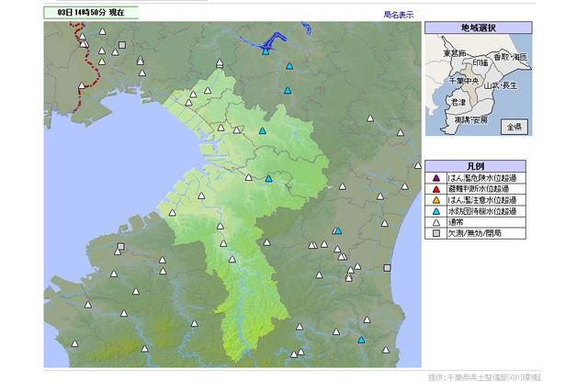Choose the 山武・長生 region on the mini map
The image size is (588, 391).
500,84
